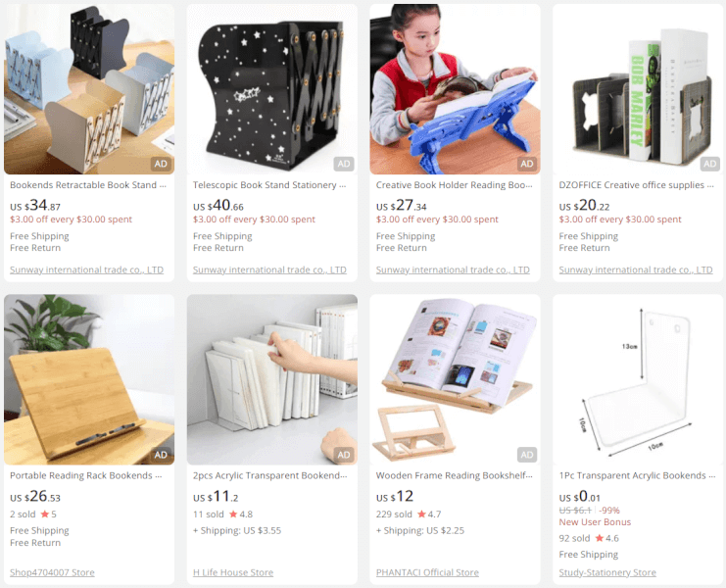The width and height of the screenshot is (726, 588).
Task: Click star rating of 229-sold wooden bookshelf
Action: tap(429, 514)
